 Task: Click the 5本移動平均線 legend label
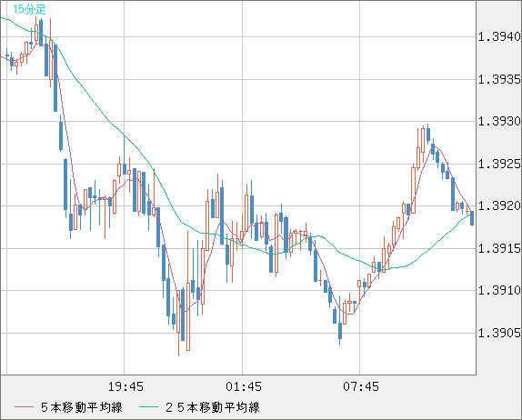pos(82,407)
